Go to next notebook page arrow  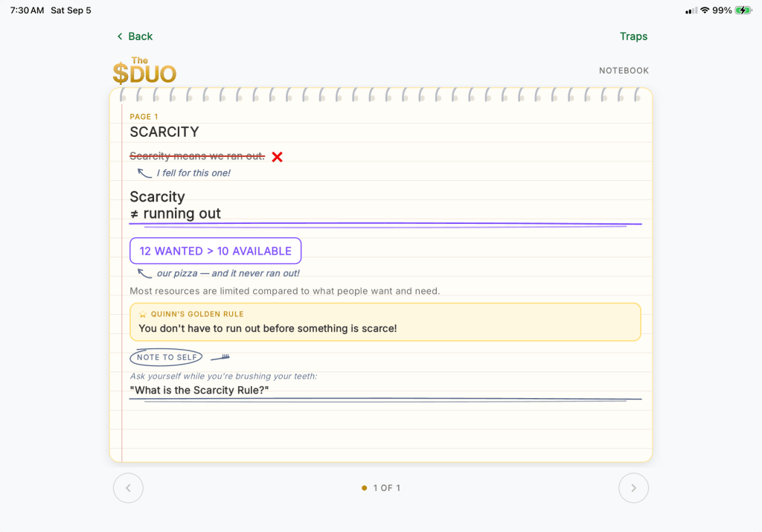coord(633,488)
